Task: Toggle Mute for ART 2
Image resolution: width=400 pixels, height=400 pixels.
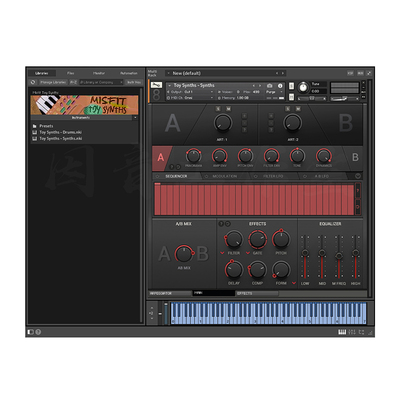Action: tap(298, 109)
